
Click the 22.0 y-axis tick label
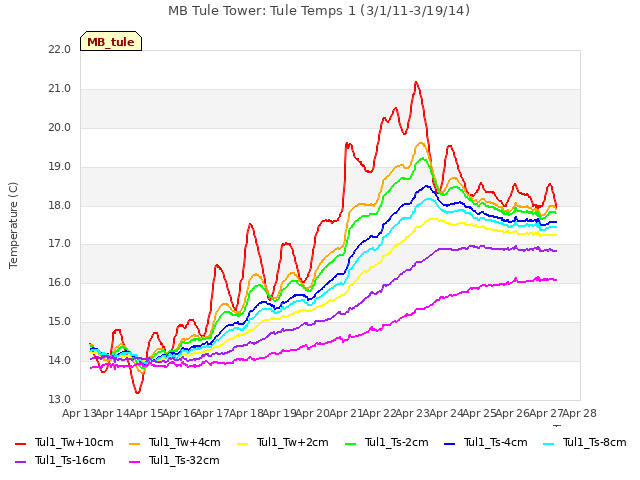(60, 50)
